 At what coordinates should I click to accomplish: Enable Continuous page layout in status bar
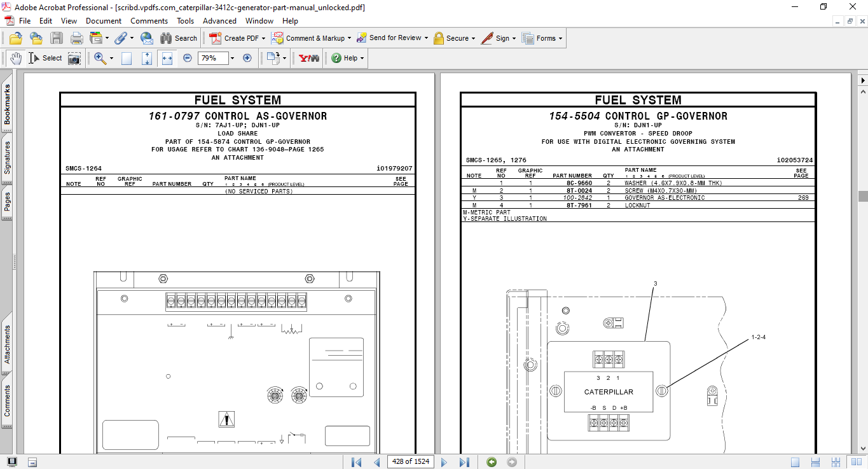(x=815, y=462)
